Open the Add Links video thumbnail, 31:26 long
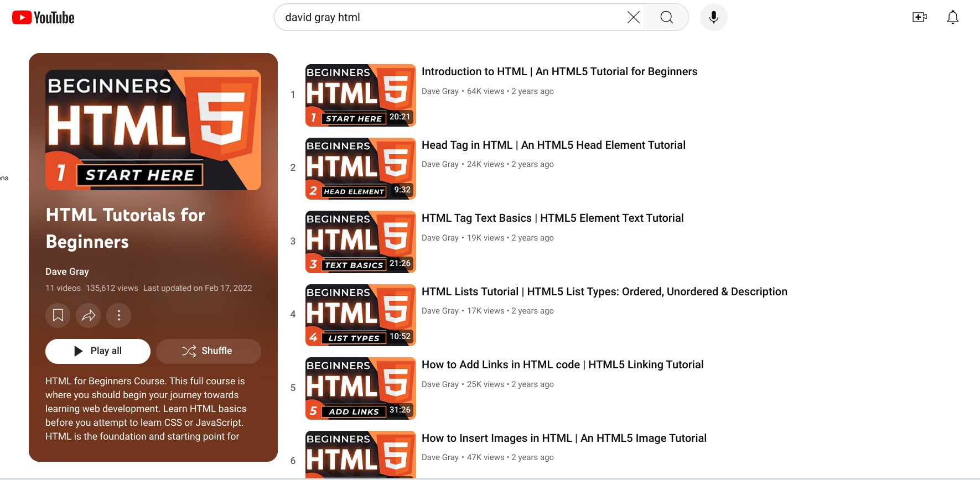 click(361, 388)
